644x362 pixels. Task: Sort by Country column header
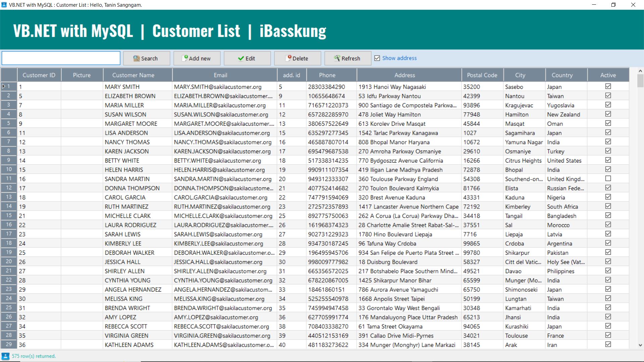[567, 75]
